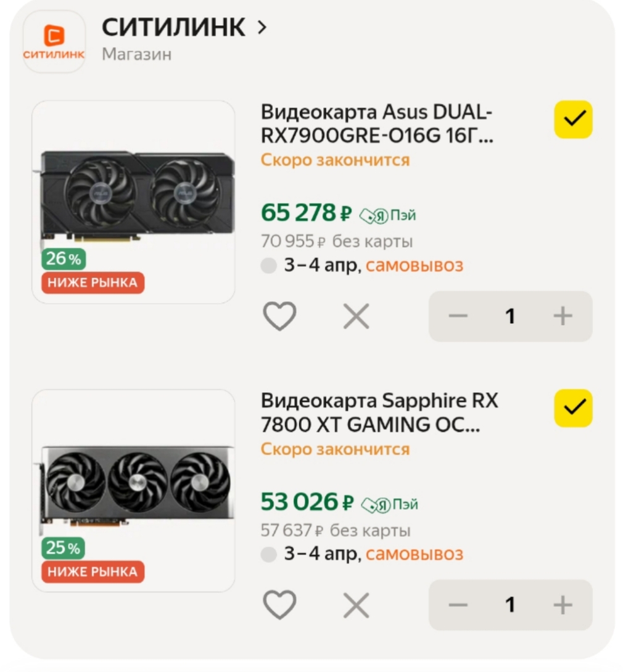This screenshot has height=672, width=623.
Task: Add Sapphire video card to favorites
Action: [280, 605]
